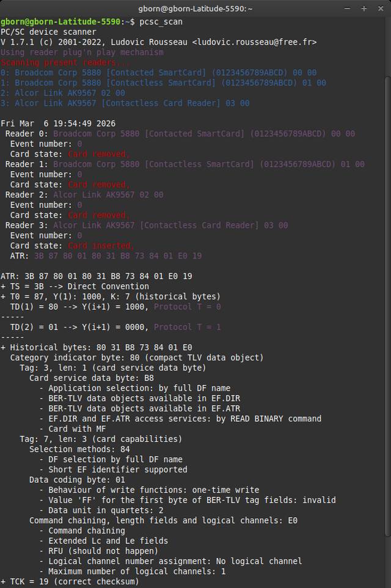391x588 pixels.
Task: Click the standalone "ATR: 3B 87 80 01 80 31 B8 73 84 01 E0 19" line
Action: click(97, 276)
